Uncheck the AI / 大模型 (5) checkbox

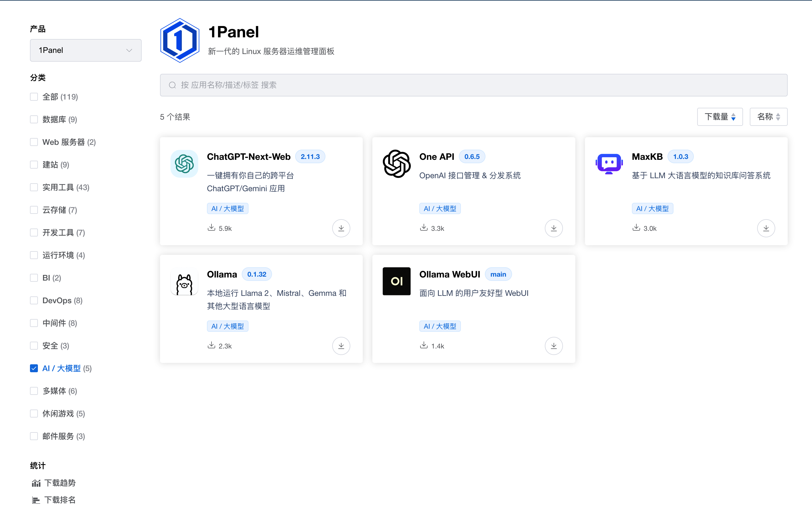tap(34, 369)
